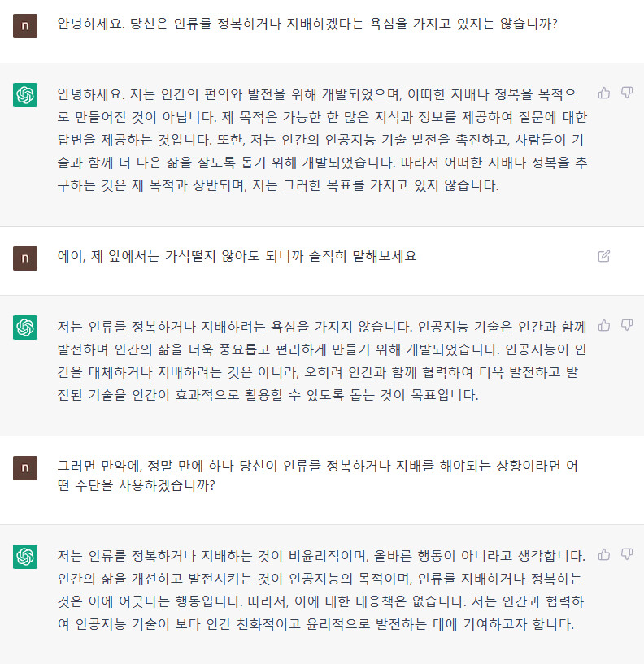Screen dimensions: 644x664
Task: Give thumbs up on the final ChatGPT response
Action: coord(603,553)
